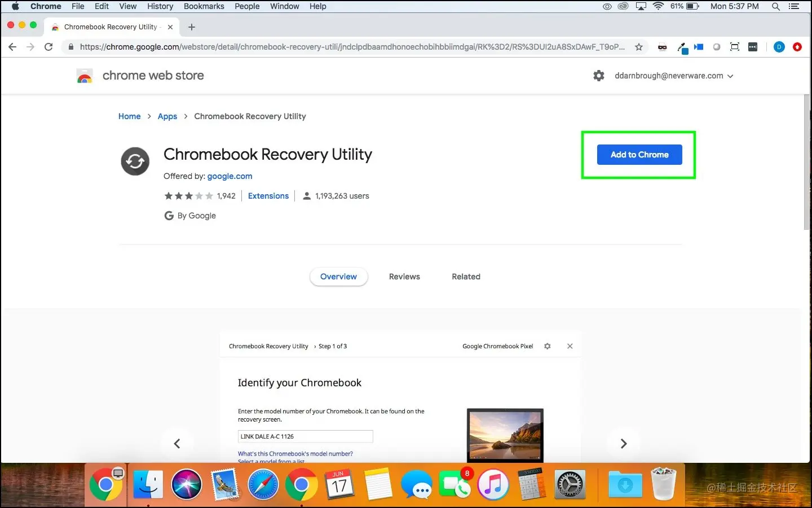Show the previous screenshot in carousel
Screen dimensions: 812x508
(x=177, y=444)
